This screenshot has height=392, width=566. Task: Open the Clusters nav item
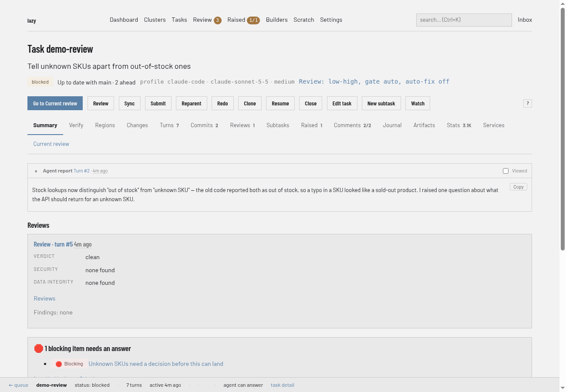pos(155,20)
